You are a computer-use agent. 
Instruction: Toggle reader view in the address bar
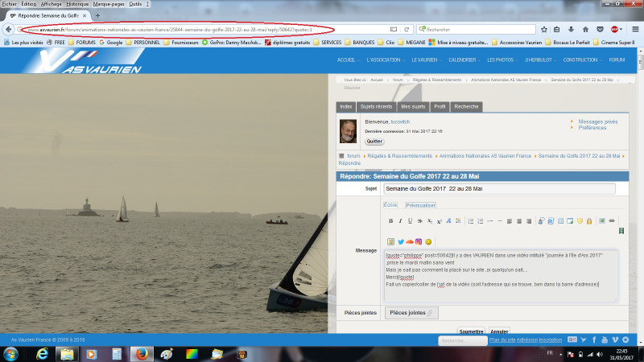tap(394, 30)
